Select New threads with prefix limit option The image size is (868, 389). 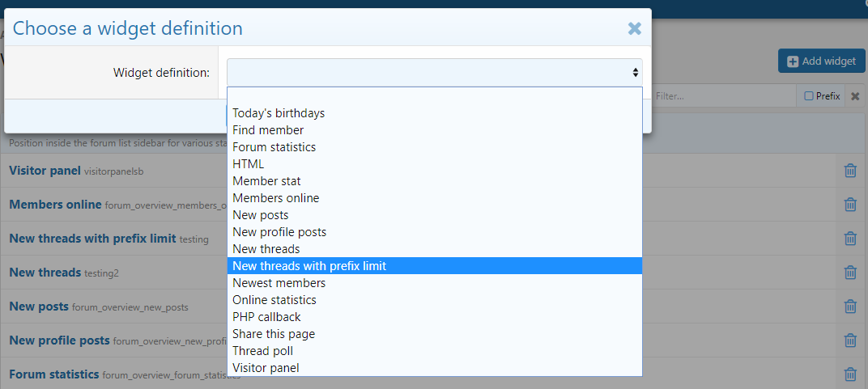pyautogui.click(x=309, y=266)
